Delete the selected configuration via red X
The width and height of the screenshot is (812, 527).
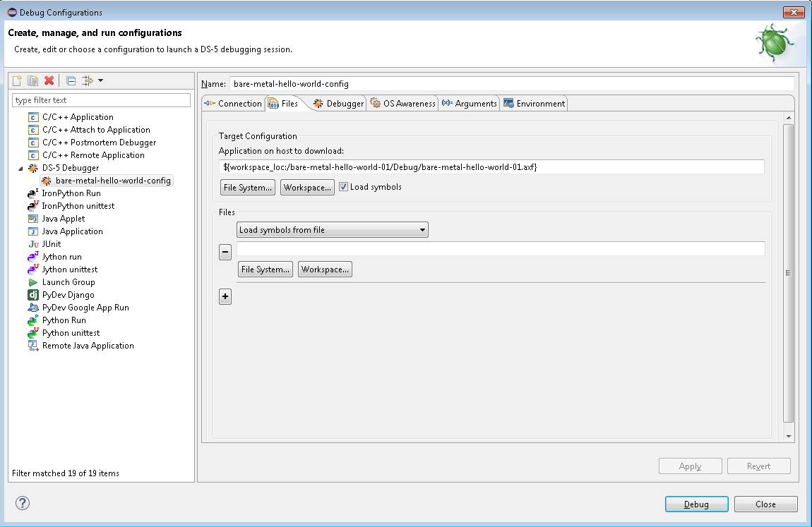tap(49, 80)
